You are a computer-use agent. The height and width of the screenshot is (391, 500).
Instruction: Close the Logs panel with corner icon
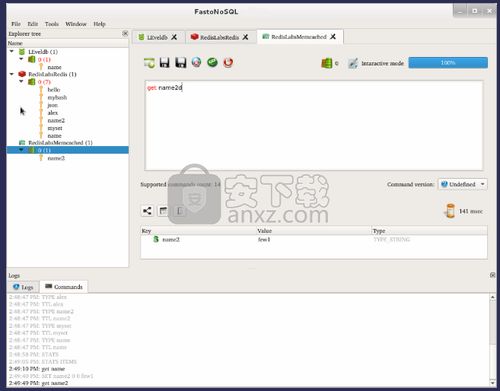(x=493, y=275)
